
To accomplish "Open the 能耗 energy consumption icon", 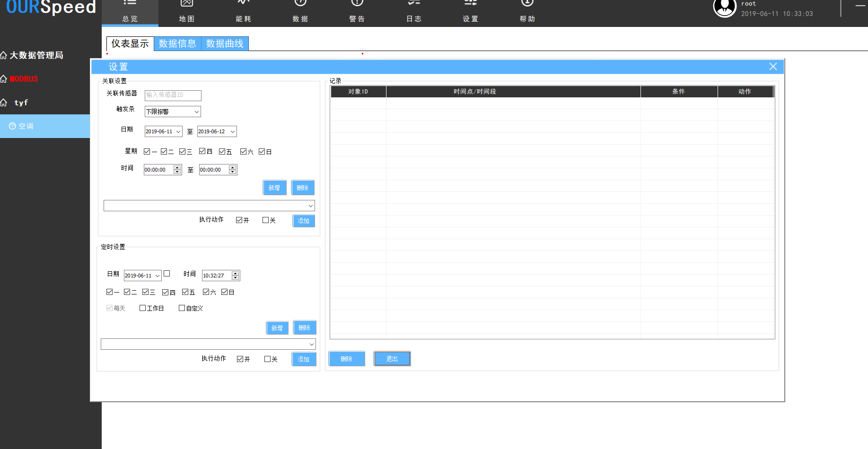I will [x=244, y=4].
